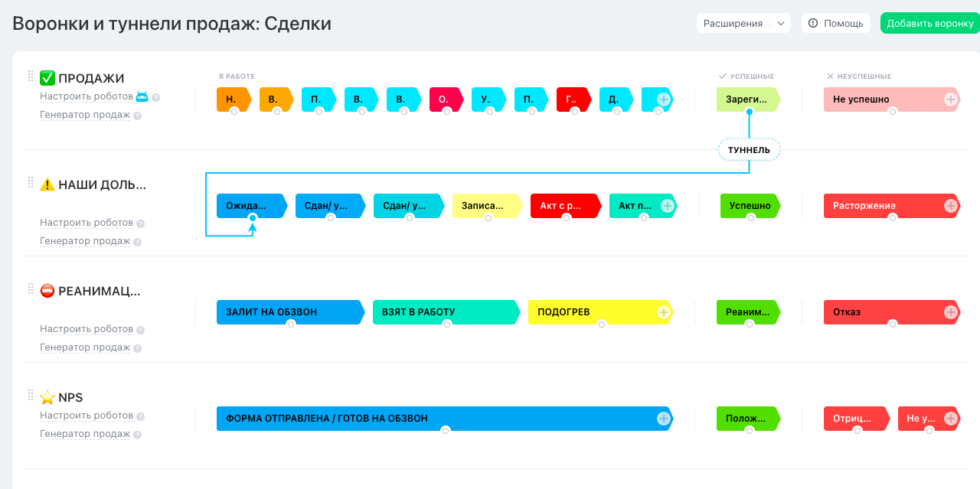Select the red Г. stage

pos(573,99)
